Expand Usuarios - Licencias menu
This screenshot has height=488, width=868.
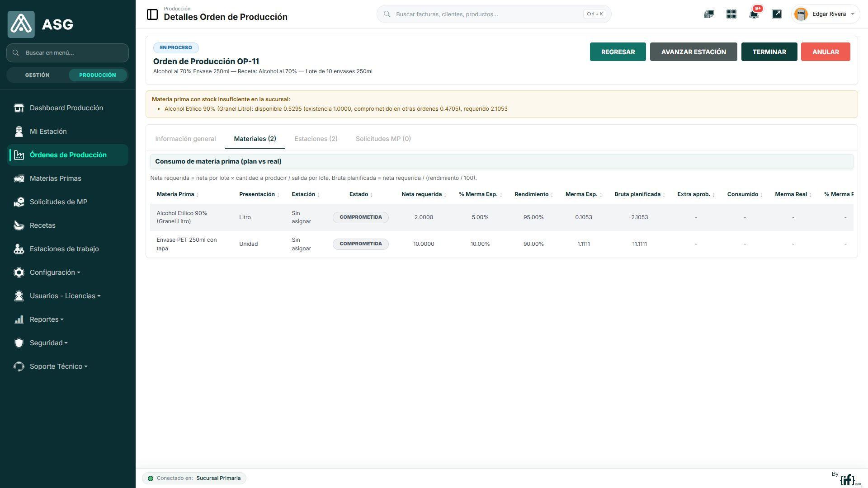tap(65, 296)
